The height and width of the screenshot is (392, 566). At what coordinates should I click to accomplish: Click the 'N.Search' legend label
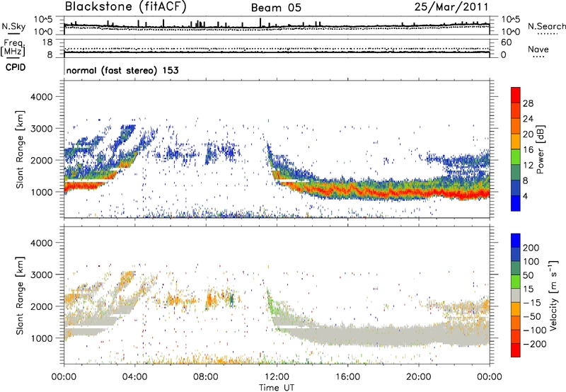(547, 26)
